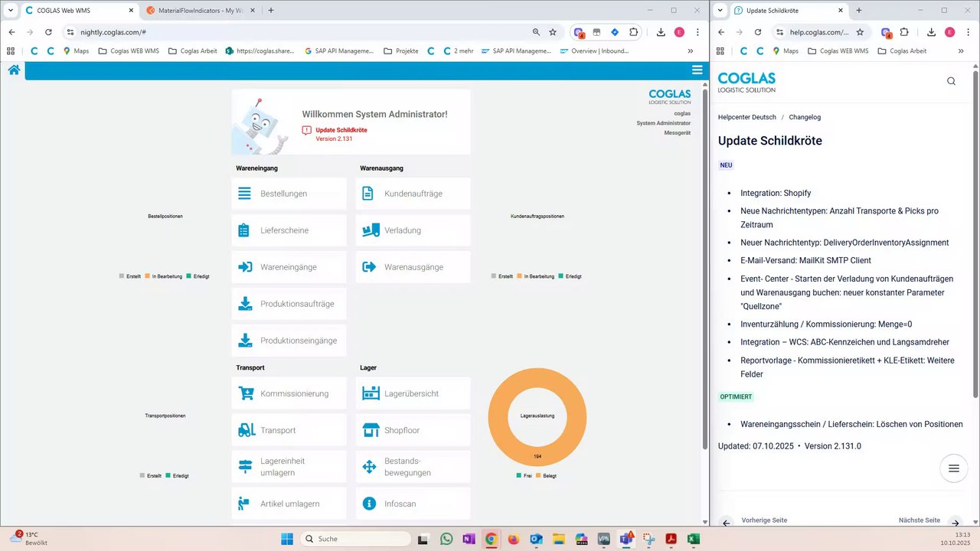Open Chrome three-dot menu in the help window

[968, 32]
